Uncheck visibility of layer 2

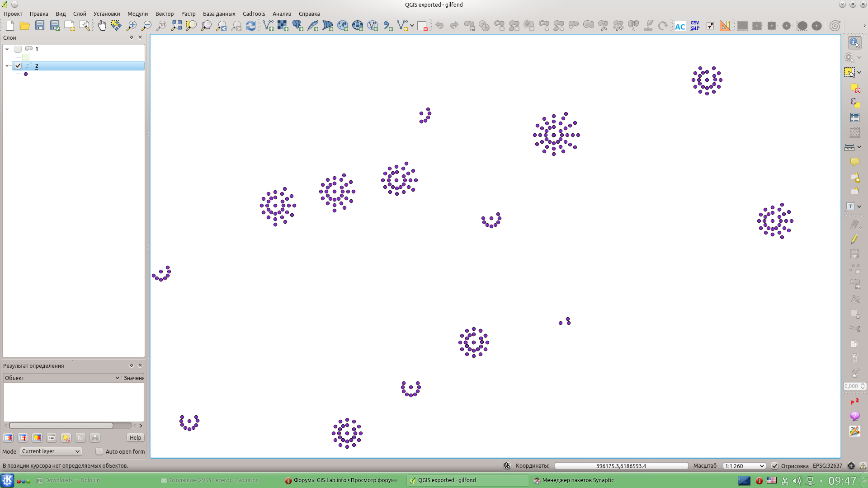18,66
